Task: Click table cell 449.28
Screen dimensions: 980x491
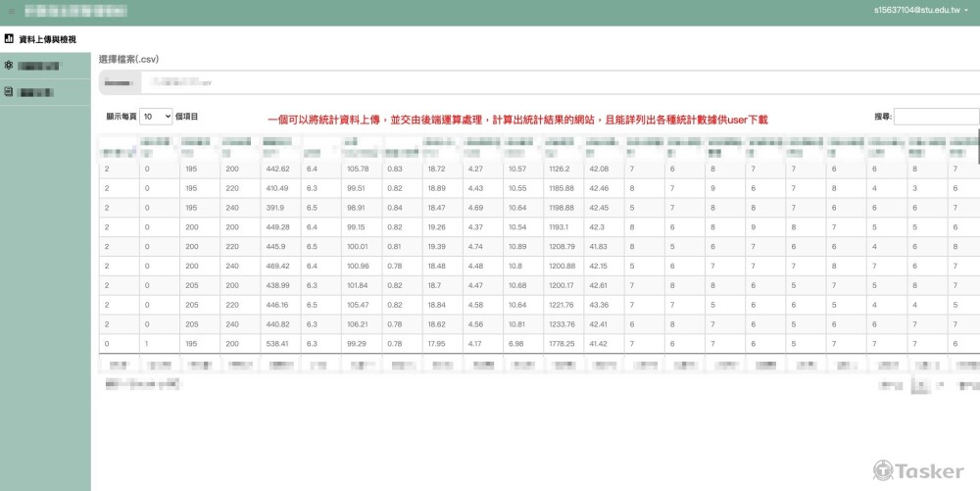Action: tap(280, 226)
